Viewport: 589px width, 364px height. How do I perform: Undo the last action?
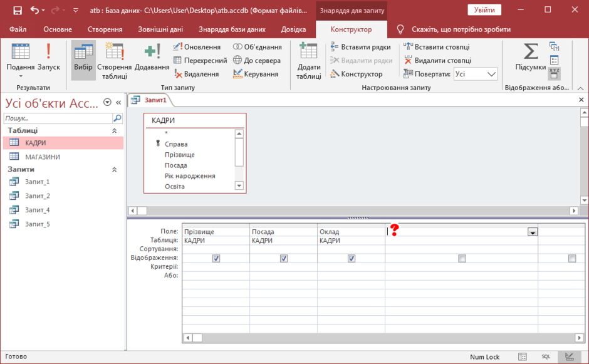(x=34, y=10)
